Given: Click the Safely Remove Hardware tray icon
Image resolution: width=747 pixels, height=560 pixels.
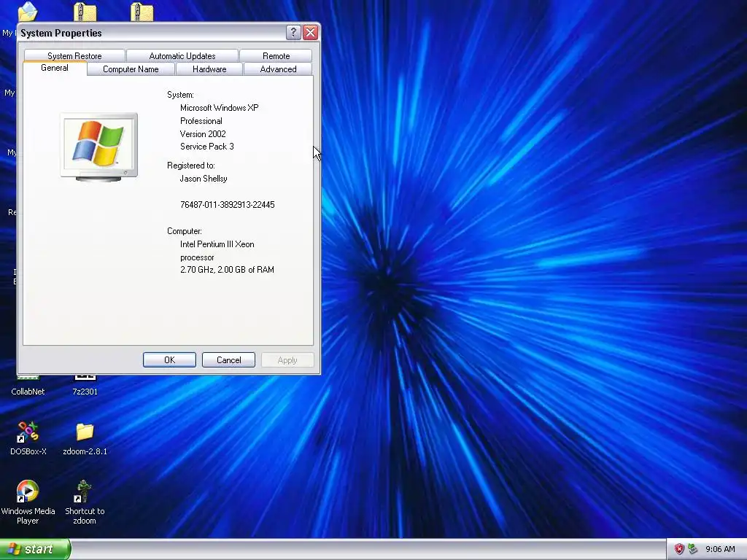Looking at the screenshot, I should tap(693, 549).
